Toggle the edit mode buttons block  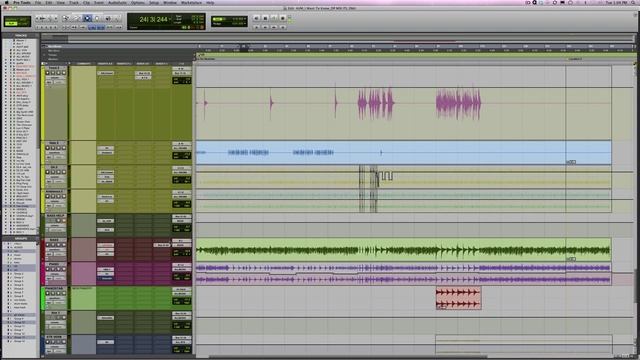tap(18, 21)
